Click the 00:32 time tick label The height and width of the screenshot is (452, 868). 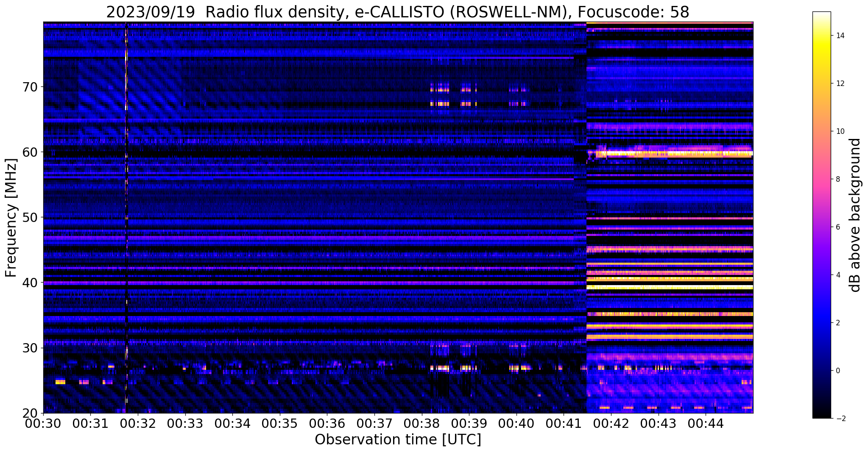coord(138,424)
